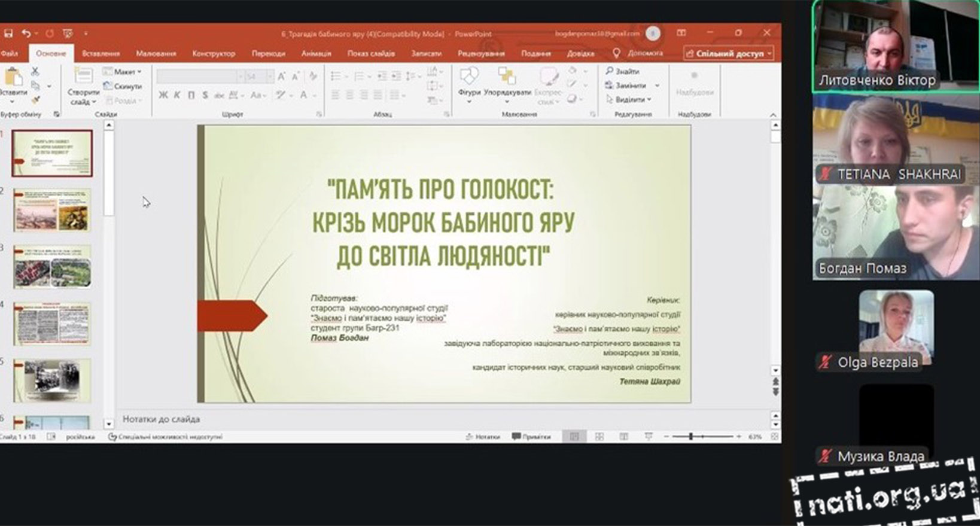Image resolution: width=980 pixels, height=527 pixels.
Task: Click the Save icon in quick access toolbar
Action: pyautogui.click(x=9, y=33)
